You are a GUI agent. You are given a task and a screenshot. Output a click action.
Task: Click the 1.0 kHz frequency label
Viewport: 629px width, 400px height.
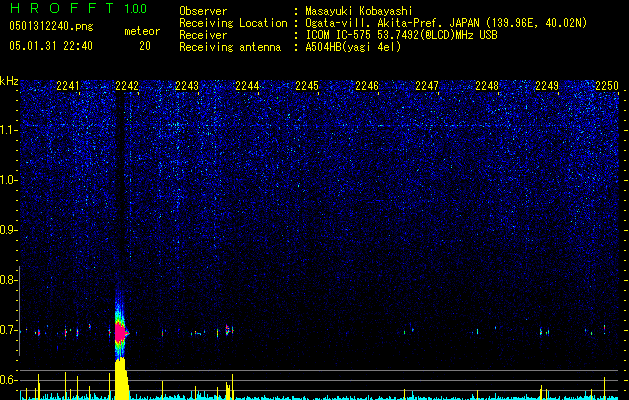[x=8, y=180]
